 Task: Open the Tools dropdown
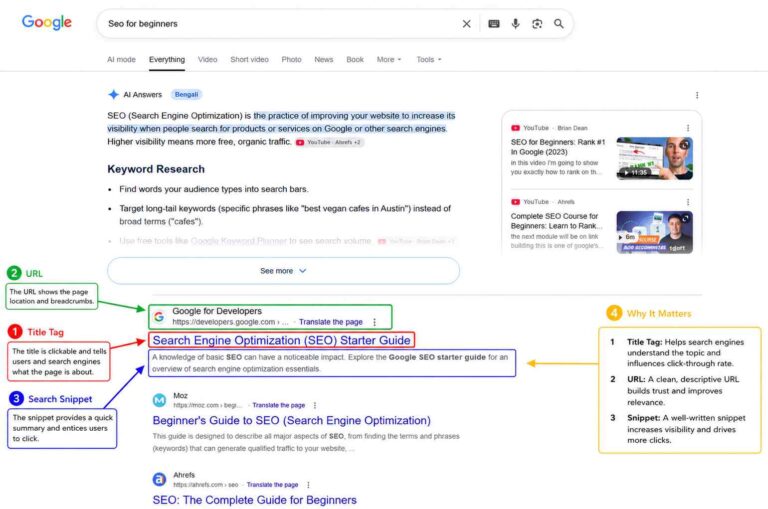point(429,59)
